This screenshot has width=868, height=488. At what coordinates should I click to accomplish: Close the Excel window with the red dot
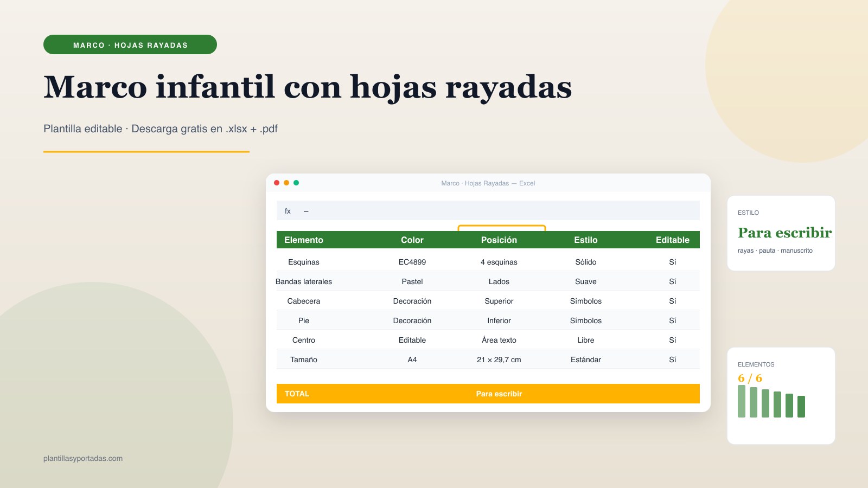(x=277, y=183)
